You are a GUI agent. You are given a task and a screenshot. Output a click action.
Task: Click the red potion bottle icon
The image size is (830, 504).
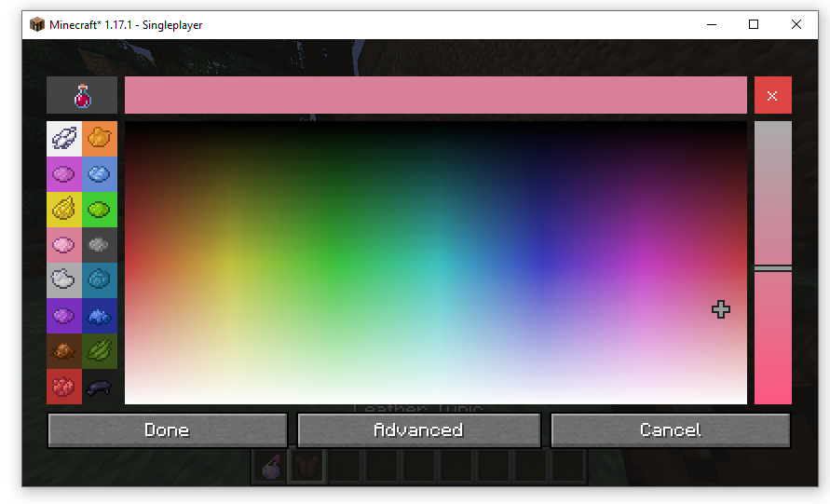click(x=82, y=95)
